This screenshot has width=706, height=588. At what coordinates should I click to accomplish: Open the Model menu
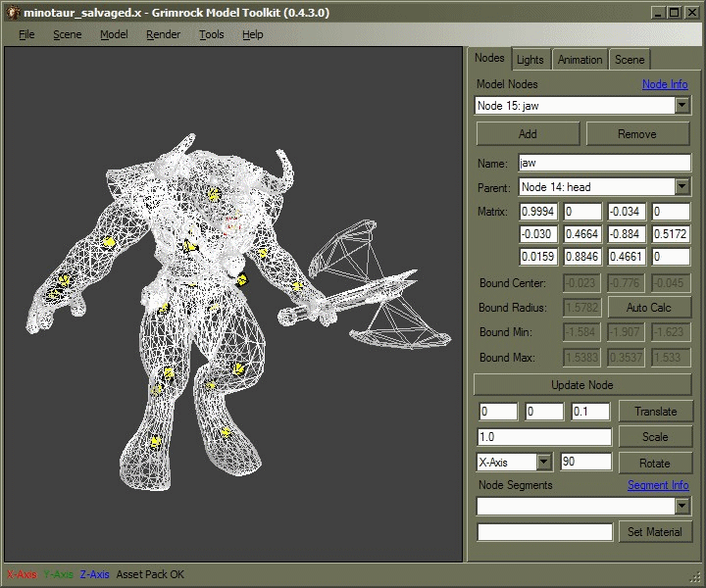pos(114,34)
